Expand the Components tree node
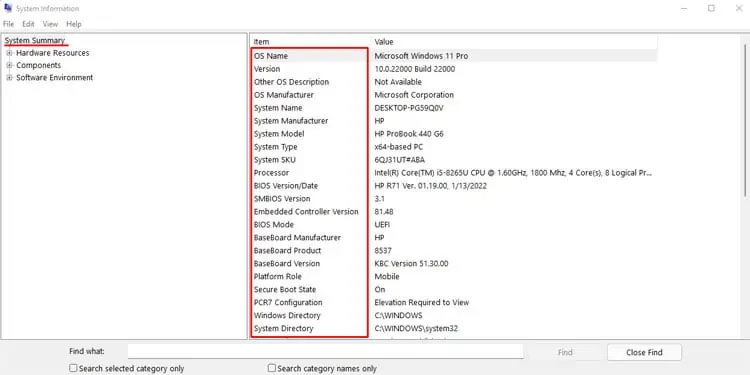The height and width of the screenshot is (375, 750). point(9,66)
